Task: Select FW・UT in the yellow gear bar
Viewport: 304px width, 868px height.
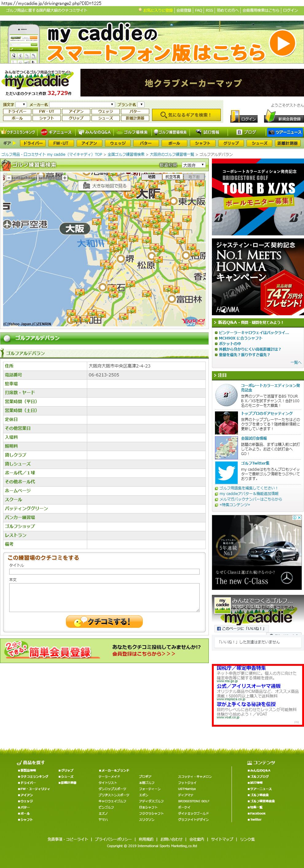Action: click(x=61, y=143)
